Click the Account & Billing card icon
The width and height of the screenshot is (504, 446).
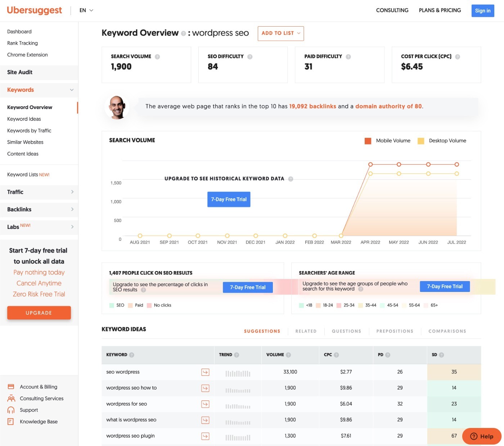11,387
